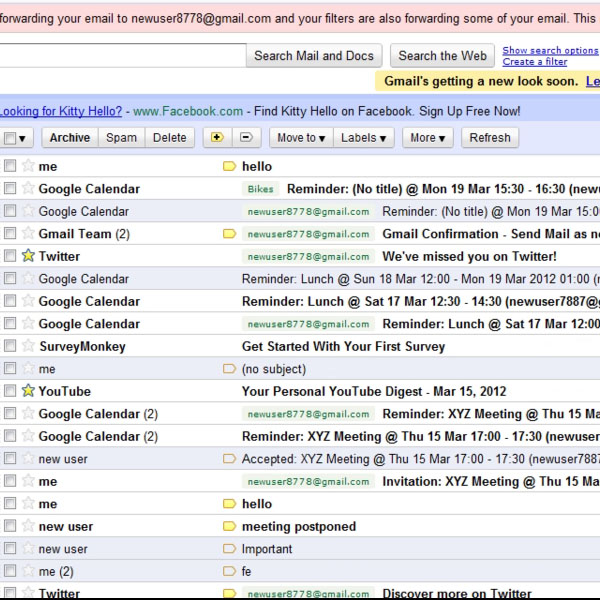This screenshot has height=600, width=600.
Task: Open the select-all checkbox dropdown arrow
Action: pos(22,139)
